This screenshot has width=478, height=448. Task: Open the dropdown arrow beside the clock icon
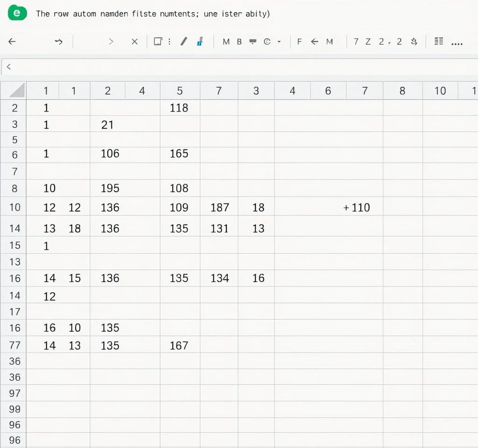click(279, 42)
